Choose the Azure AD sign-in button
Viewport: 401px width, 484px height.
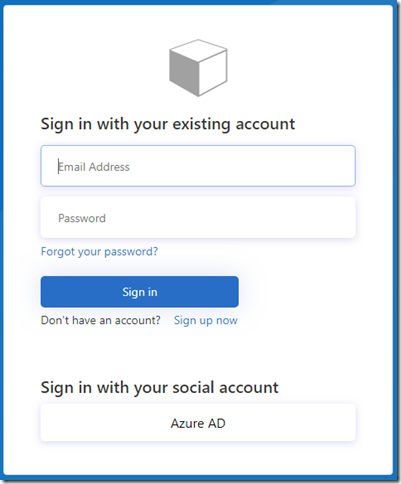pos(198,423)
